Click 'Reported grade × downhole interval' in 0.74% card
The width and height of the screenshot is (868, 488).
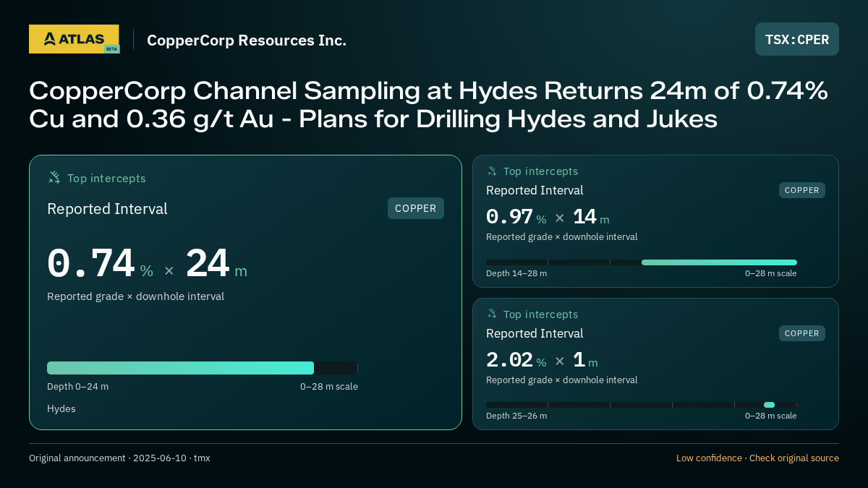[135, 296]
